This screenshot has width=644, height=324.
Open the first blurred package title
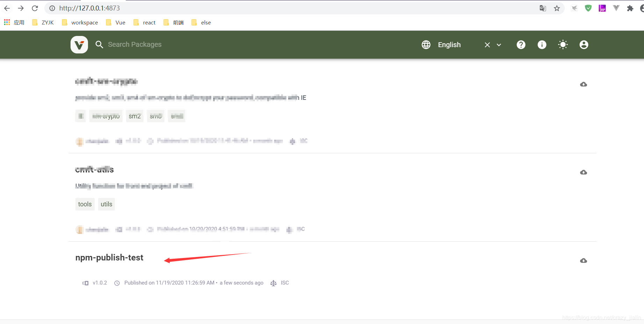(106, 81)
